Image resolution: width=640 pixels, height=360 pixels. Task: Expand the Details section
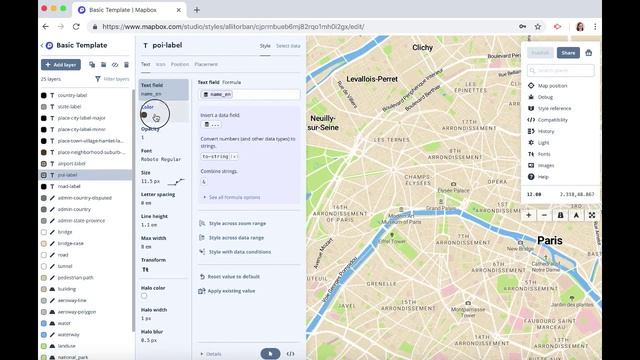[x=211, y=354]
